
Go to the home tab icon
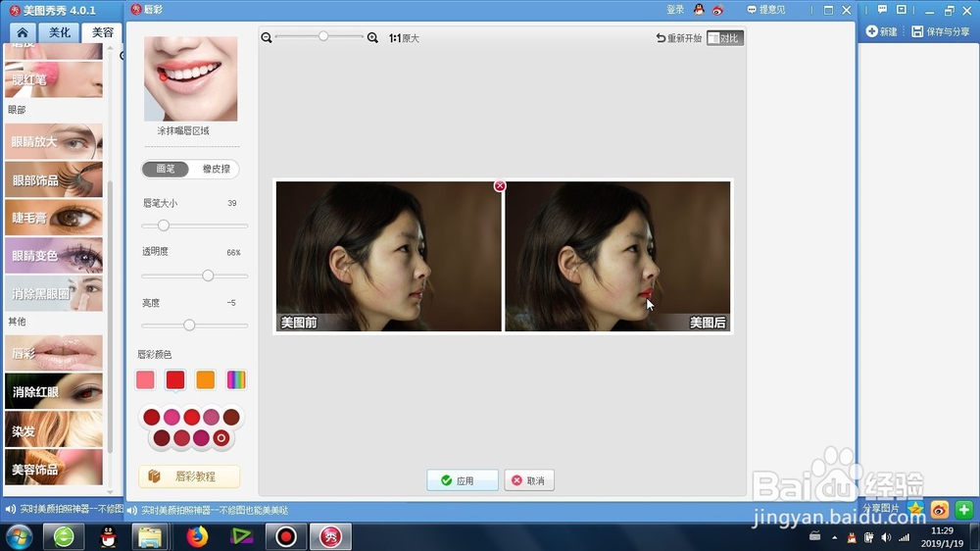[23, 32]
